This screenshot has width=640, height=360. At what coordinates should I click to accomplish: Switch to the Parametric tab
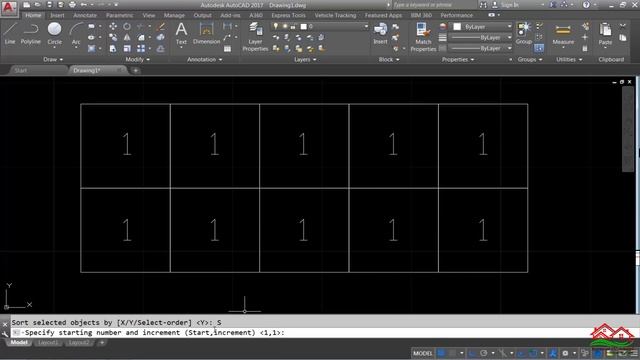(120, 15)
